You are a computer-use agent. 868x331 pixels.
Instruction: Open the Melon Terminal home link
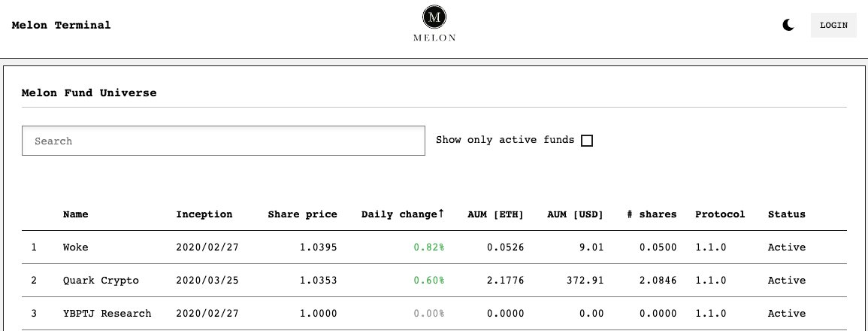(61, 25)
